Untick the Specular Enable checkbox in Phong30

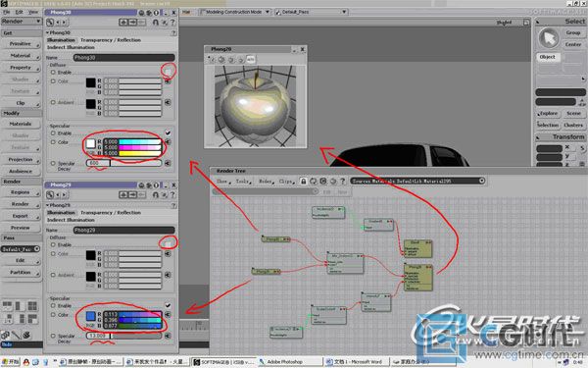168,132
